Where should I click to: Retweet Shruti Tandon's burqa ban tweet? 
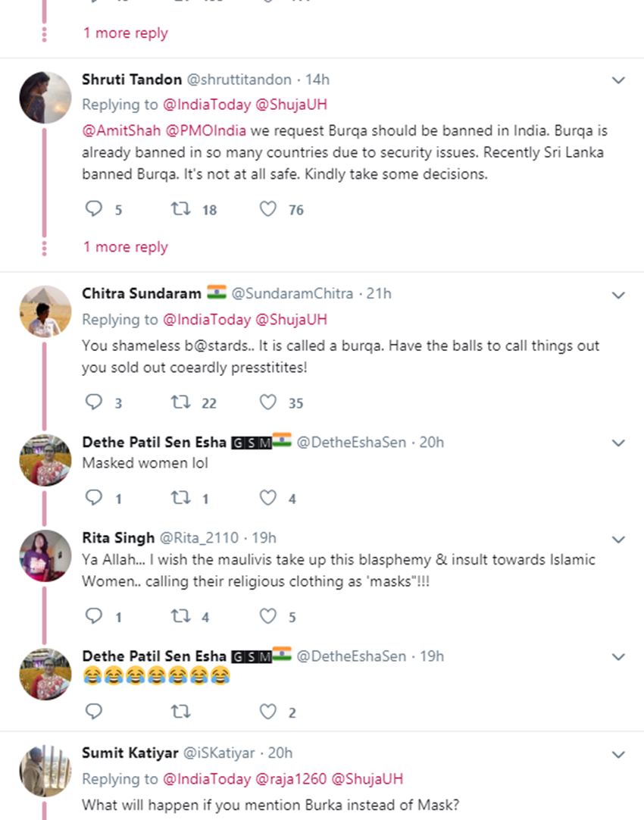point(180,209)
